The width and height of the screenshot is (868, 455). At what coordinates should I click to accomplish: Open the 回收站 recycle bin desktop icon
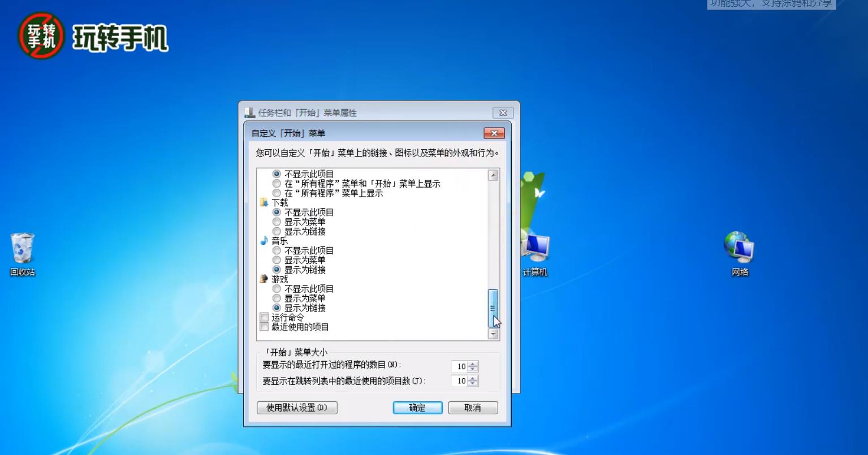pos(23,254)
